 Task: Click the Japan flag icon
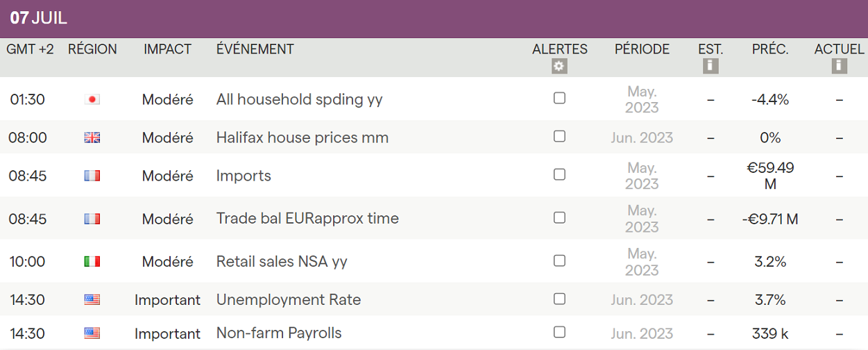point(92,99)
